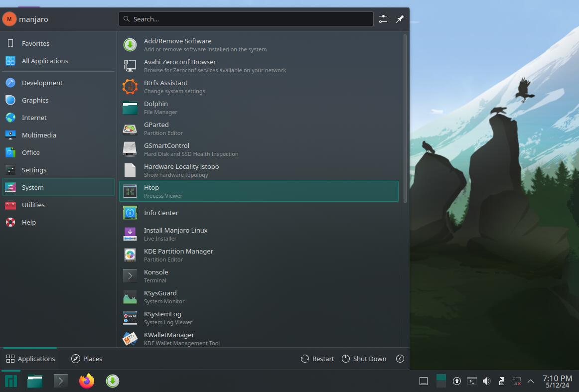Launch GSmartControl disk health tool
Image resolution: width=579 pixels, height=392 pixels.
pyautogui.click(x=259, y=149)
